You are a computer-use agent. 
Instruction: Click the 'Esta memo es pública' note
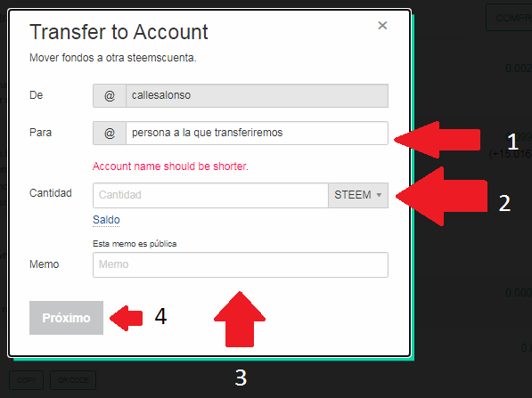[135, 244]
